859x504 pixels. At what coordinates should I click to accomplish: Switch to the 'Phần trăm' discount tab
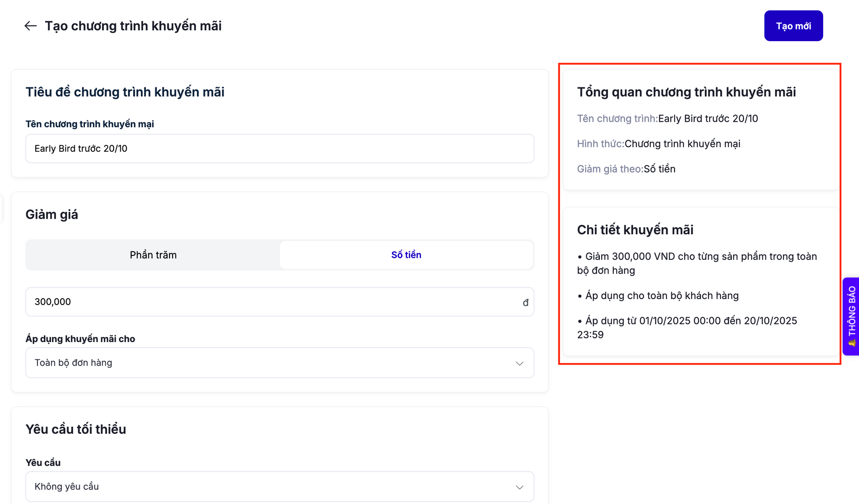point(153,255)
